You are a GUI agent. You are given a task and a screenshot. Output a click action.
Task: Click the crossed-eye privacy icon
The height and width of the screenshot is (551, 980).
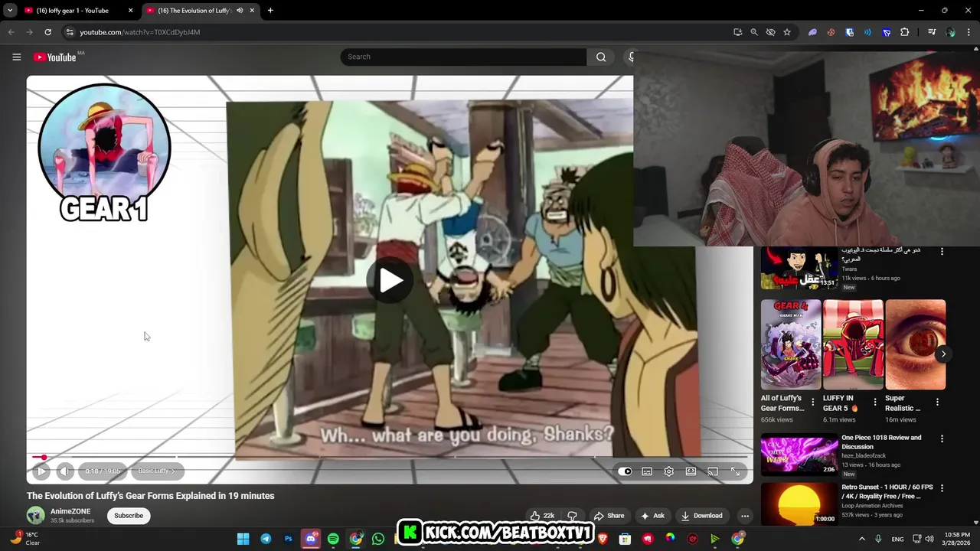click(x=770, y=32)
